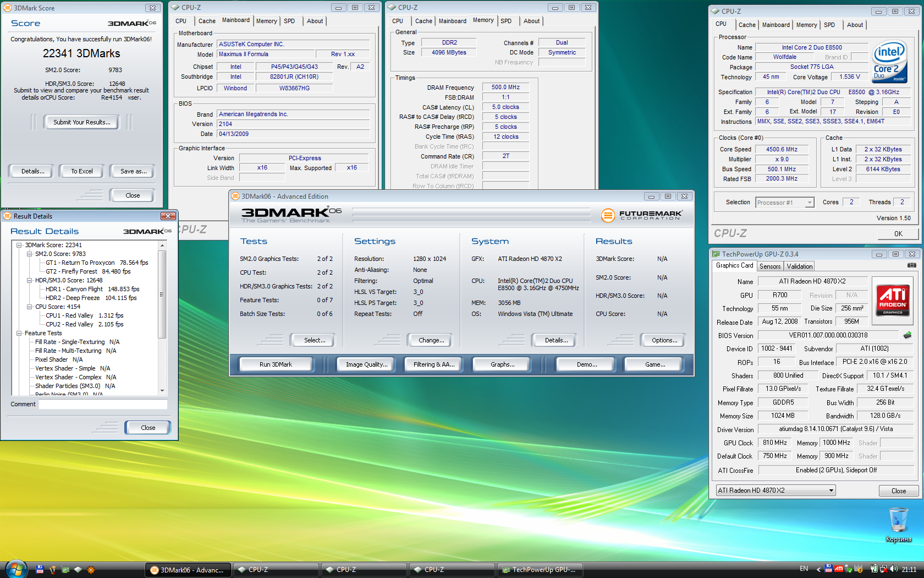Switch to TechPowerUp GPU-Z taskbar button
The image size is (924, 578).
click(x=540, y=570)
